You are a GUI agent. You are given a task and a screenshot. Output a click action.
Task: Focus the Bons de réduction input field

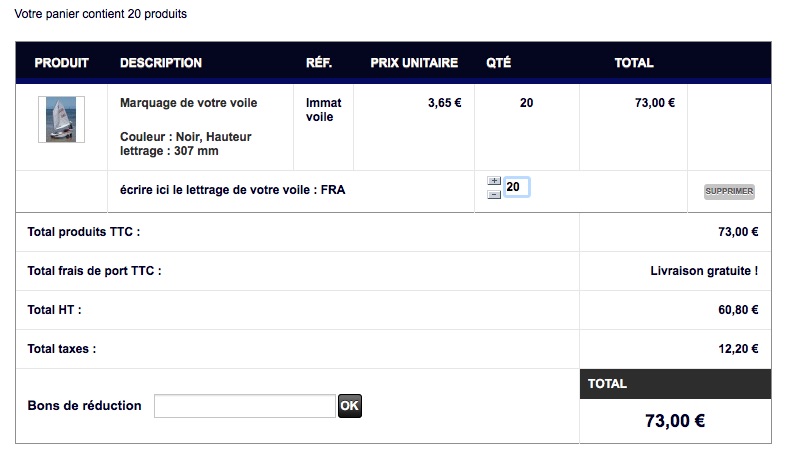coord(245,406)
